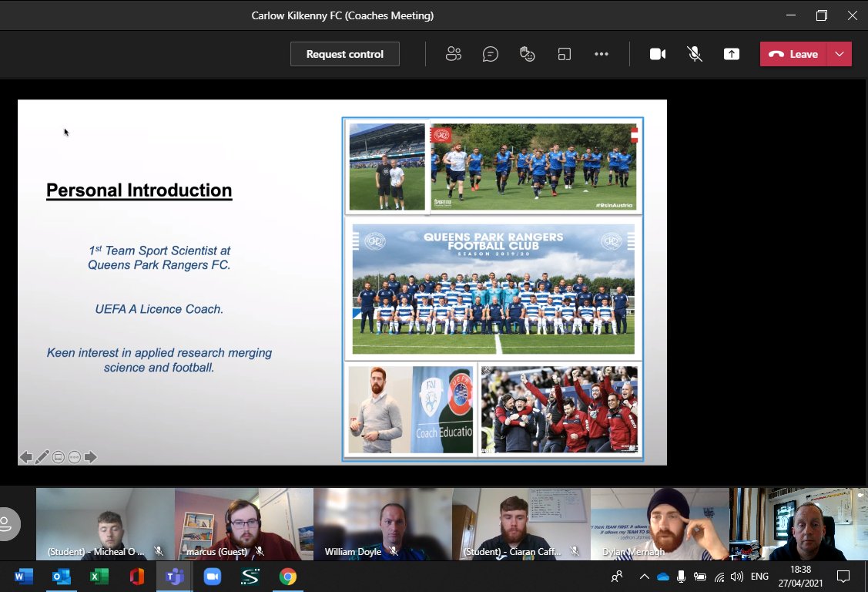Image resolution: width=868 pixels, height=592 pixels.
Task: Open the volume control slider
Action: coord(738,576)
